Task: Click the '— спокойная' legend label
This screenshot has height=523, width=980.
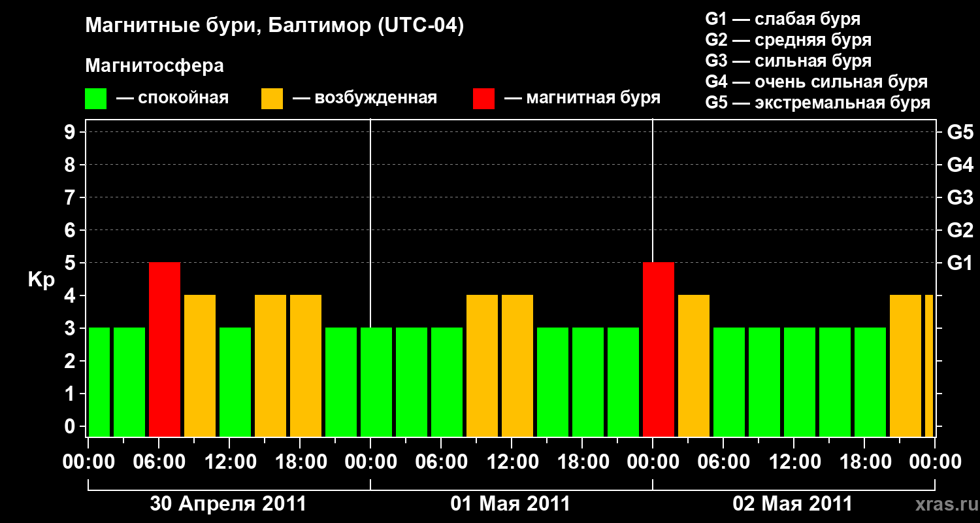Action: coord(172,98)
